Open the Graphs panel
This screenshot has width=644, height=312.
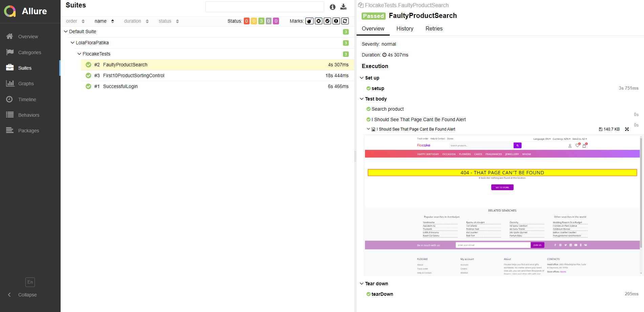pyautogui.click(x=26, y=83)
